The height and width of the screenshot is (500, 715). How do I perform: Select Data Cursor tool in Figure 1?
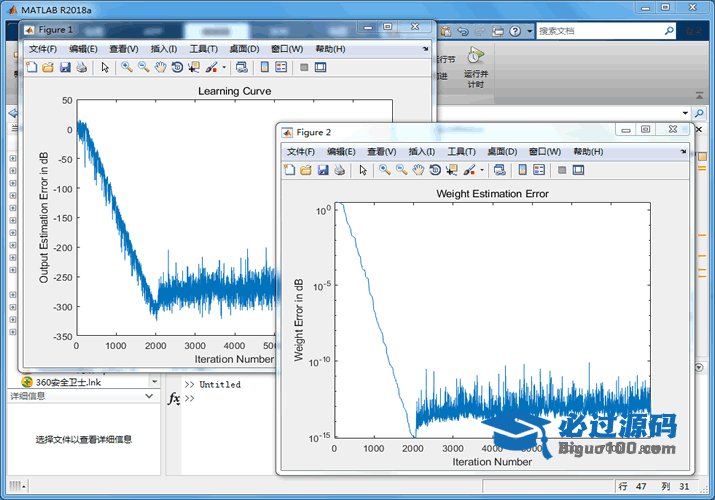(194, 67)
